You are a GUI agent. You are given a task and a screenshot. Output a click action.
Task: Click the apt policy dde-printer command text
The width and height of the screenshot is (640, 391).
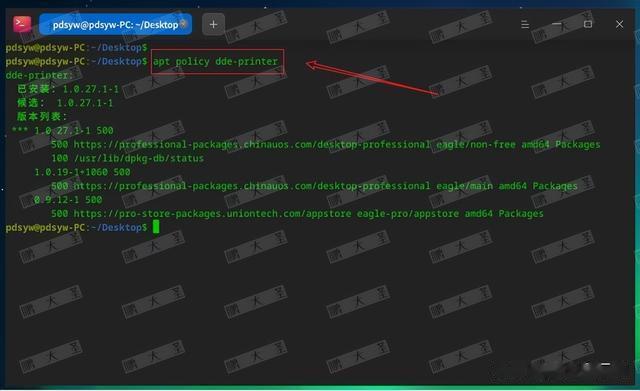tap(215, 62)
